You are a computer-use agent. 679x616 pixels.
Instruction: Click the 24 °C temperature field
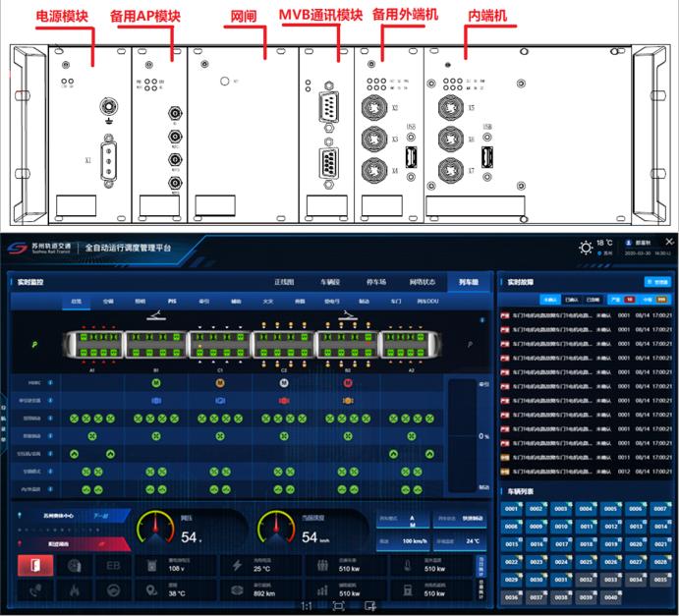[460, 541]
